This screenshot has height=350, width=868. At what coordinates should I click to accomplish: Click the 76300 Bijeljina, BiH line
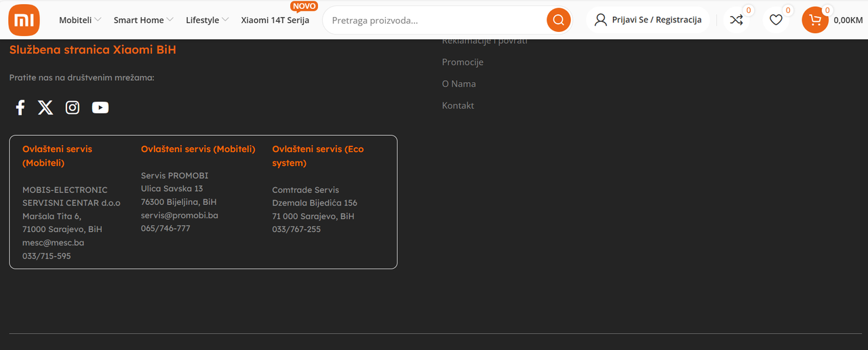pos(179,201)
